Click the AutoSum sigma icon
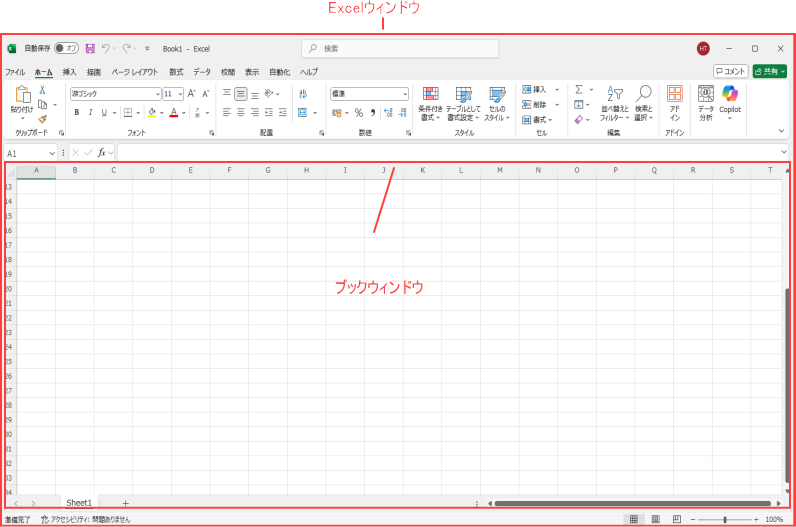Screen dimensions: 796x527 [579, 89]
